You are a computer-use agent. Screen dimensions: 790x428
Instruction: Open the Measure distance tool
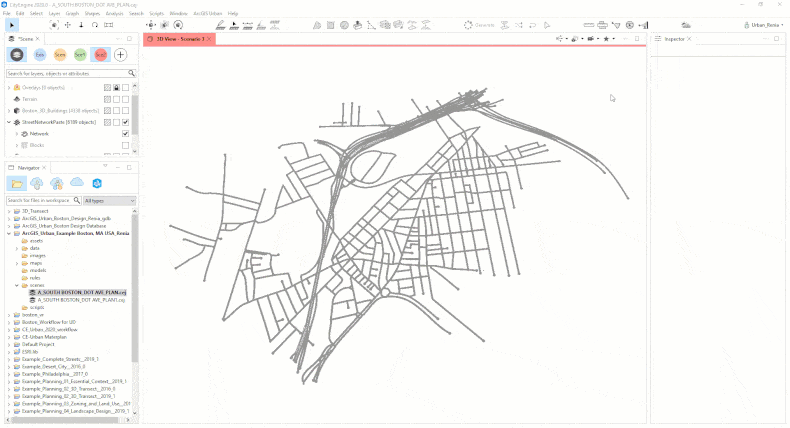588,25
